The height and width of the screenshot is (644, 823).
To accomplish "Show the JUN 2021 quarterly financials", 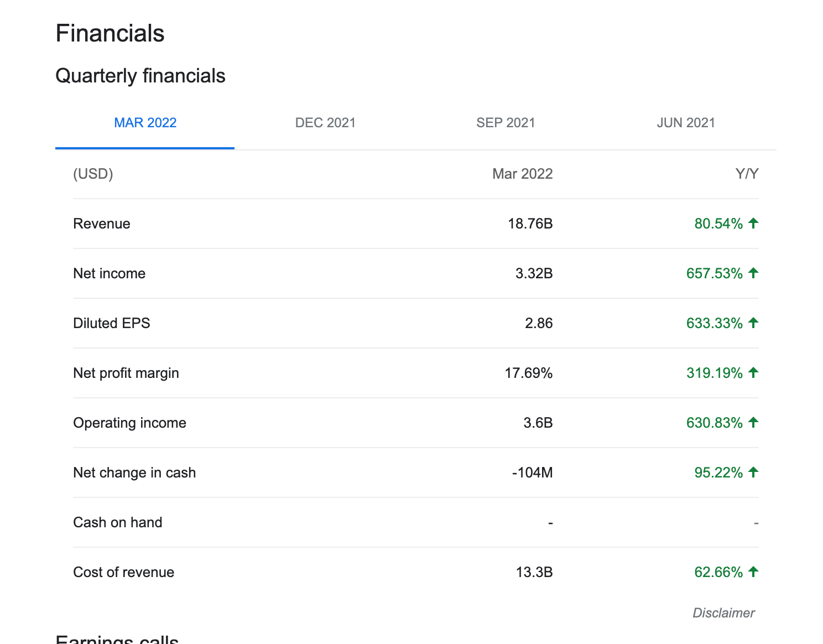I will 685,123.
